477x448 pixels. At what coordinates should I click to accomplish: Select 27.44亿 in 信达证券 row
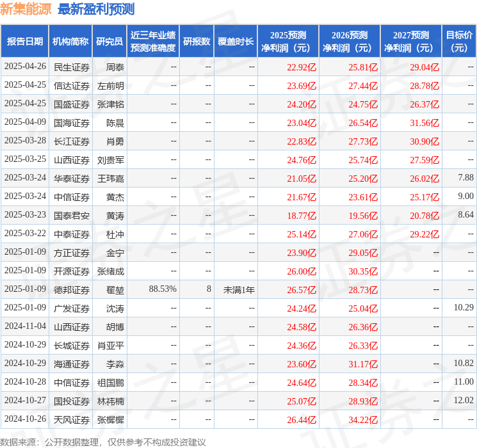[363, 86]
